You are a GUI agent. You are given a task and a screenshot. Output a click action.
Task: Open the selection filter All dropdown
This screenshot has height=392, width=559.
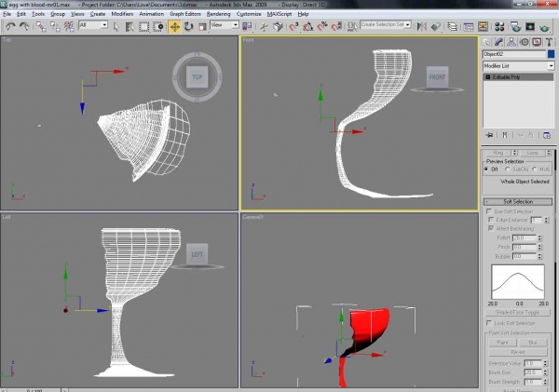pyautogui.click(x=103, y=25)
